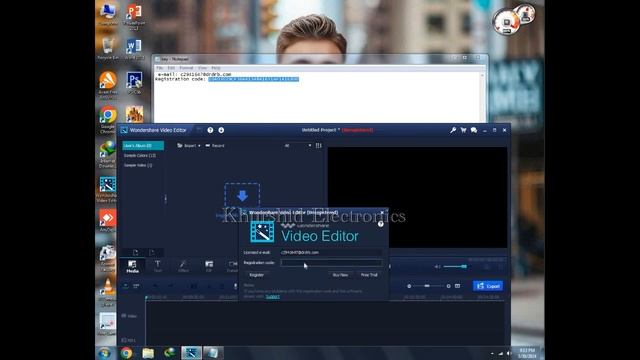Click highlighted registration code in Notepad
Viewport: 640px width, 360px height.
pos(253,79)
